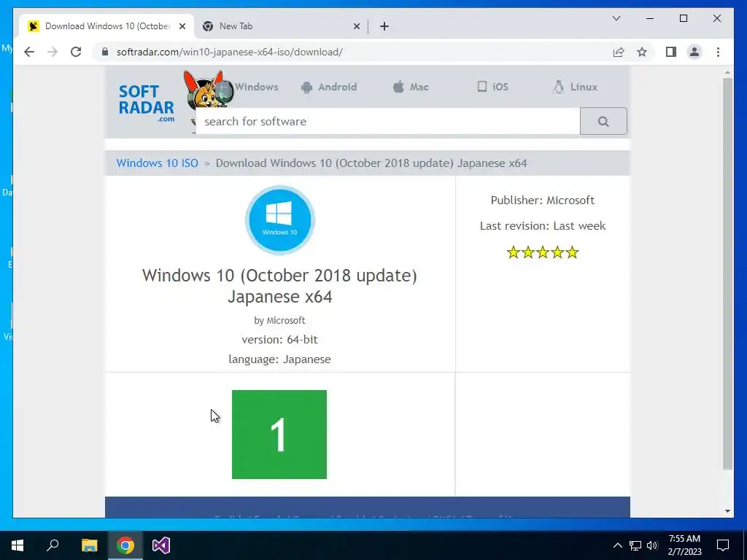Viewport: 747px width, 560px height.
Task: Click the address bar URL
Action: coord(230,52)
